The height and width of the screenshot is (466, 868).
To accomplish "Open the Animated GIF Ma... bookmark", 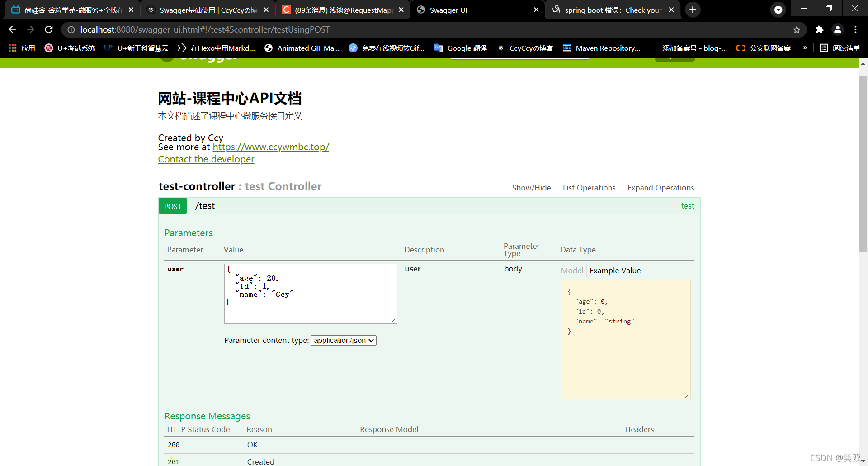I will [302, 48].
